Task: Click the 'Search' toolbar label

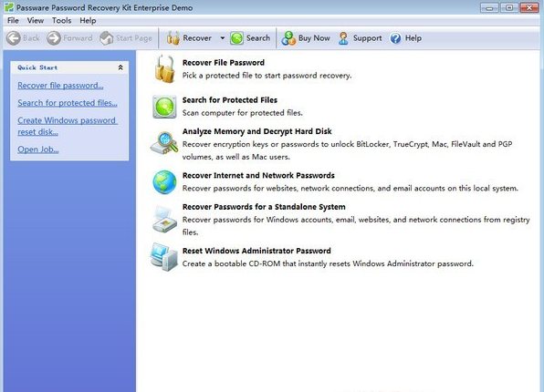Action: (x=258, y=38)
